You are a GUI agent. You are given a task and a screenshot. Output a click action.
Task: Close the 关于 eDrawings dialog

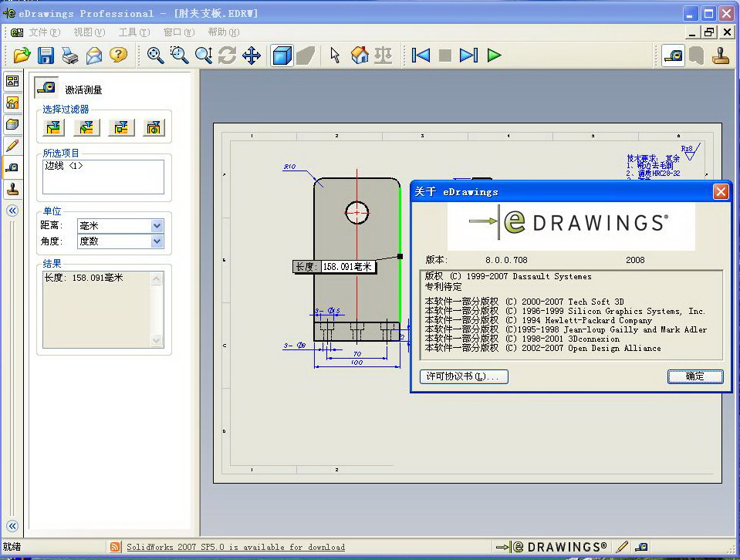click(x=721, y=191)
